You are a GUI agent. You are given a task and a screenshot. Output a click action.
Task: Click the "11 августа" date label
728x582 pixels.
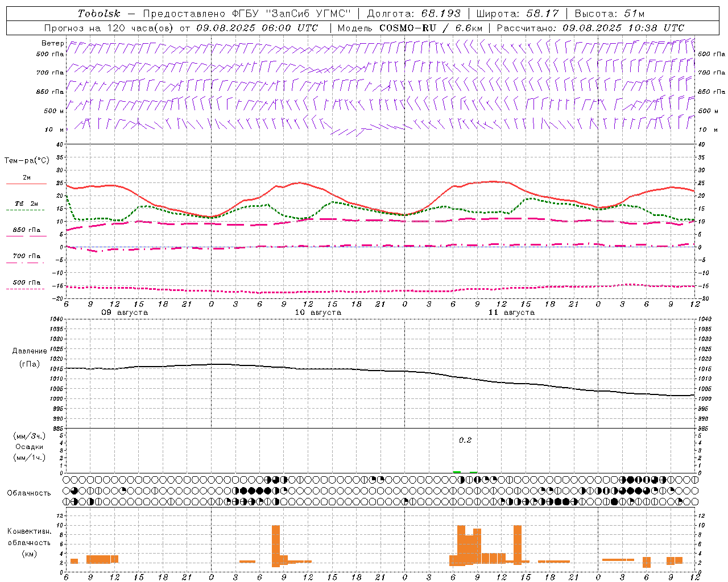(x=511, y=313)
